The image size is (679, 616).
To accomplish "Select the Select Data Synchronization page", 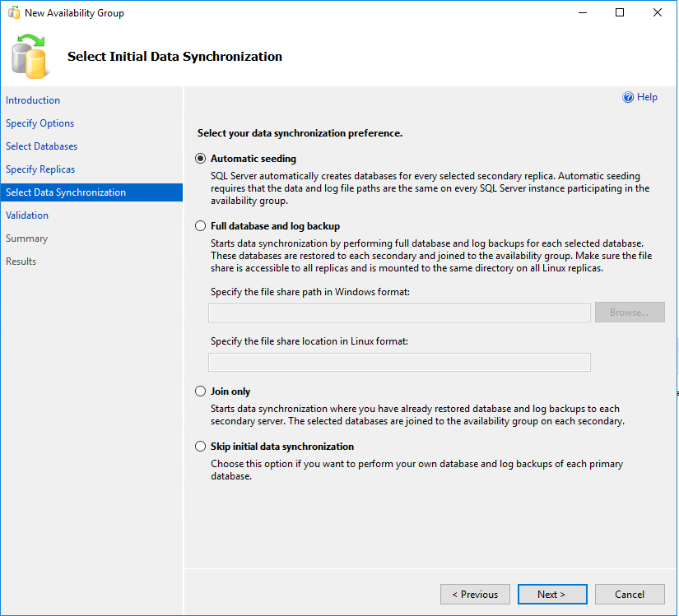I will click(x=92, y=192).
